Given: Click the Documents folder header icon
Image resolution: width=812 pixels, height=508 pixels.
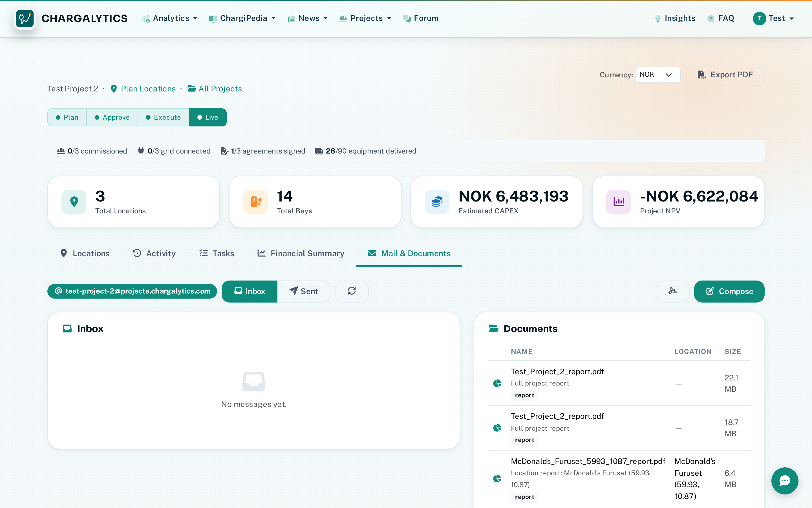Looking at the screenshot, I should (x=494, y=328).
